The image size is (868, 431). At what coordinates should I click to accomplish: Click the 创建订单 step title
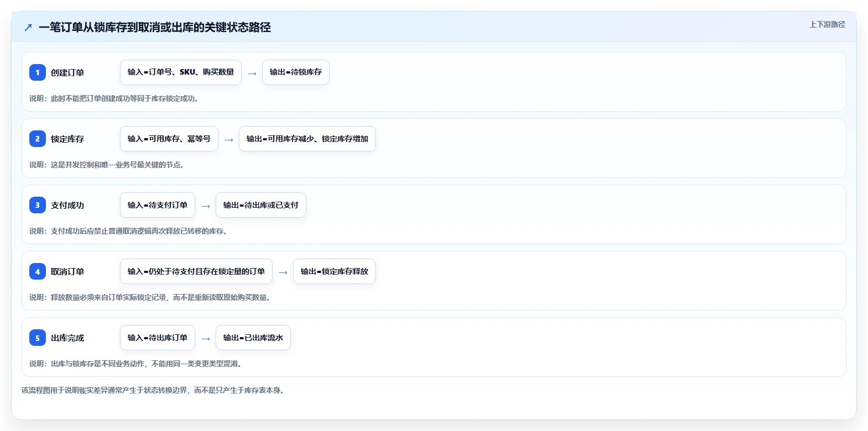point(67,72)
